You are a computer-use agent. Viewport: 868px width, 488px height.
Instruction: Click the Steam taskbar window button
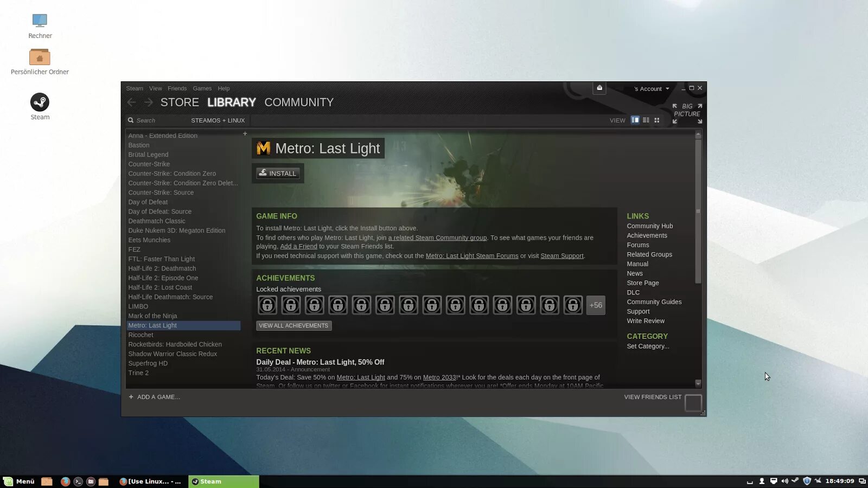[224, 481]
